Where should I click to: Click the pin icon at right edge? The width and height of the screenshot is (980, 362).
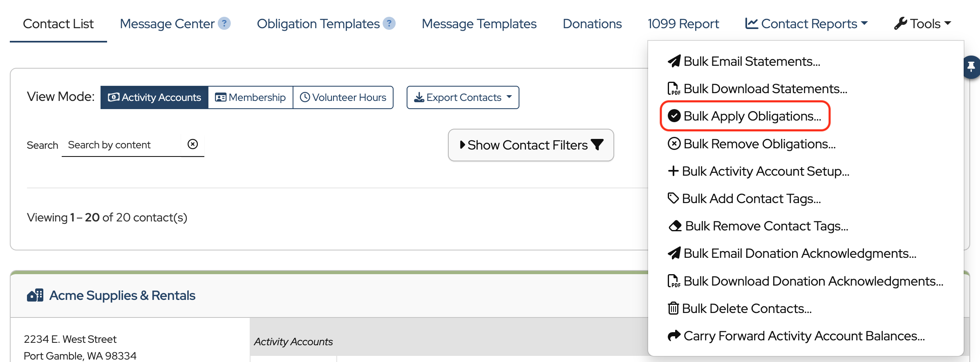click(971, 66)
